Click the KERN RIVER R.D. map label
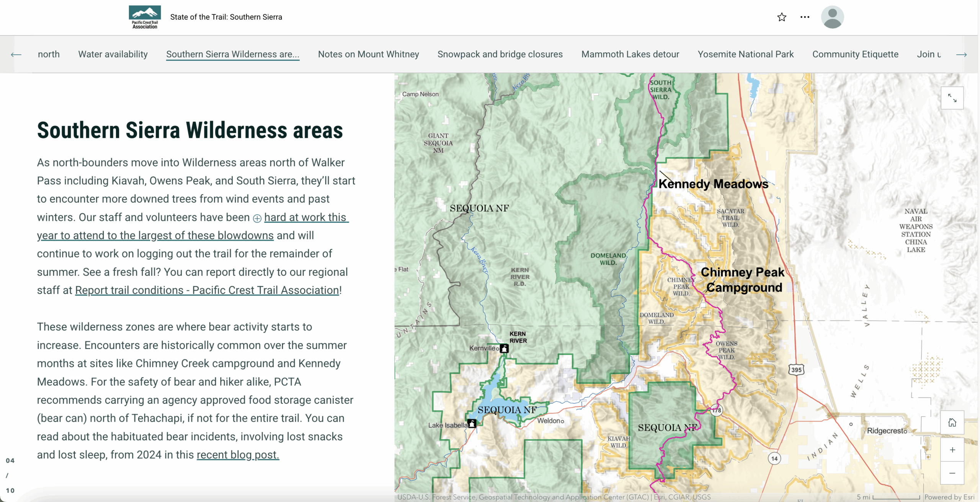980x502 pixels. pos(519,277)
